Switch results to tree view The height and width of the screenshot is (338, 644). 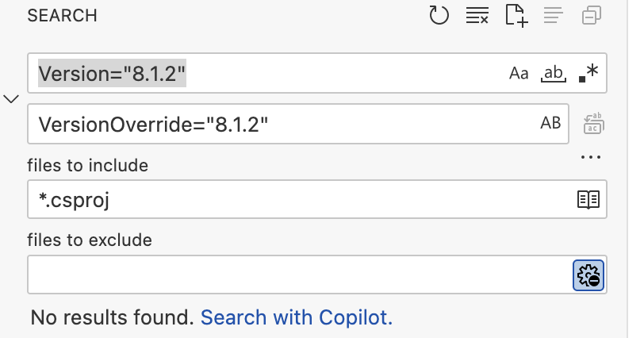click(x=554, y=15)
